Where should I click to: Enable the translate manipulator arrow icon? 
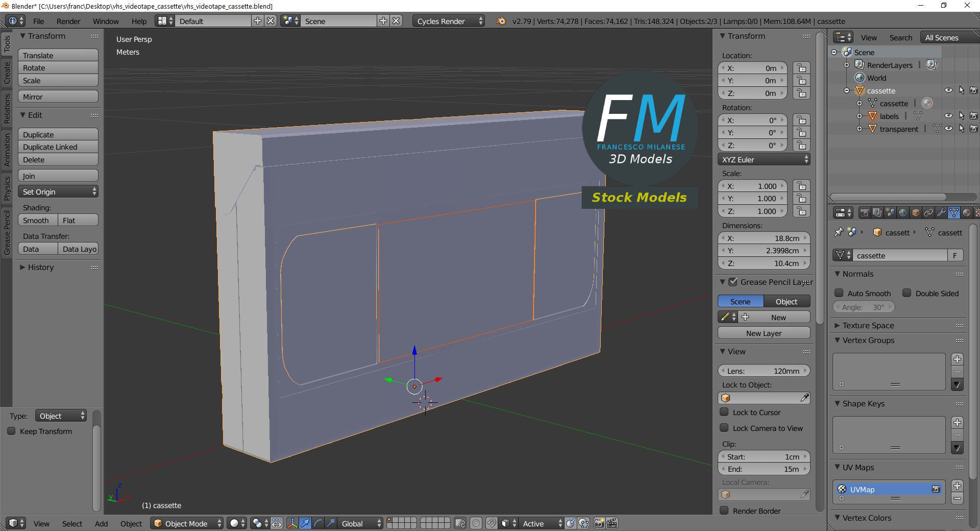point(305,523)
